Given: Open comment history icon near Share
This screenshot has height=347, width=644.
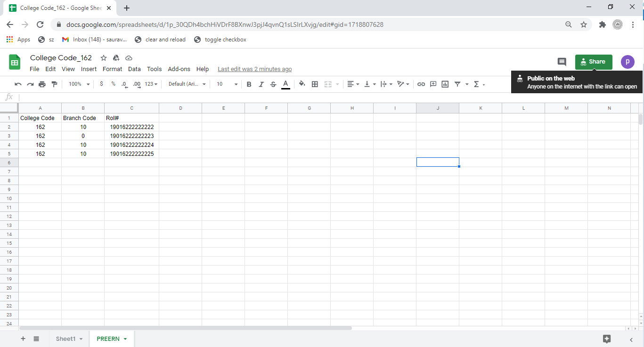Looking at the screenshot, I should [562, 62].
